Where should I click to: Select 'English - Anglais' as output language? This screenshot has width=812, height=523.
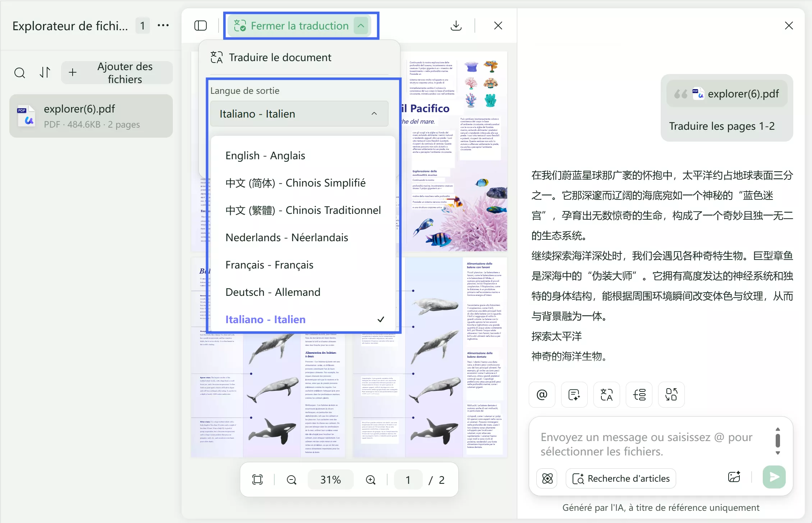(265, 155)
